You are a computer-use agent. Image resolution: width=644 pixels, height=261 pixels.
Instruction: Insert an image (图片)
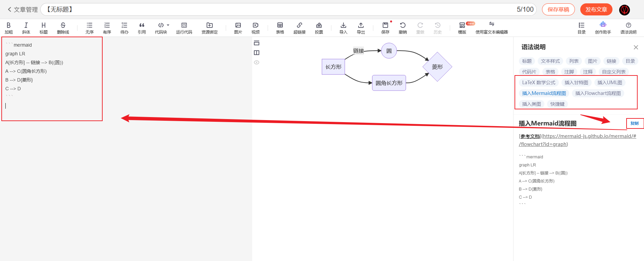pyautogui.click(x=238, y=28)
